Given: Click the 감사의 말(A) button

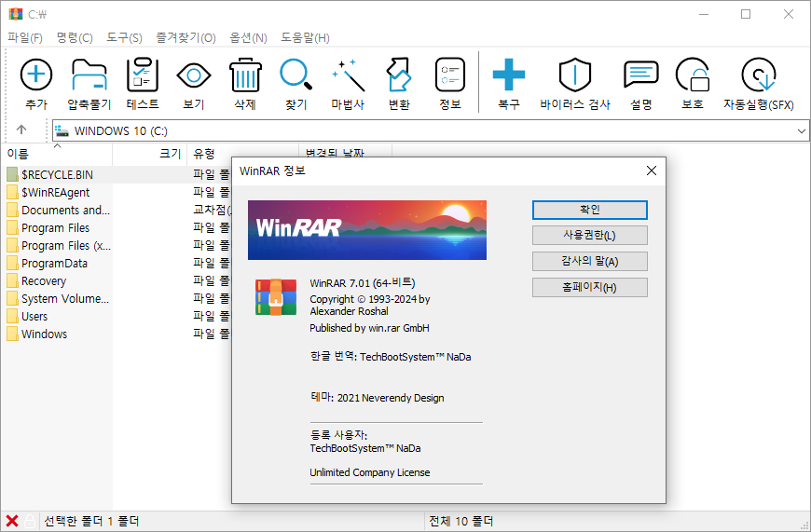Looking at the screenshot, I should coord(590,261).
